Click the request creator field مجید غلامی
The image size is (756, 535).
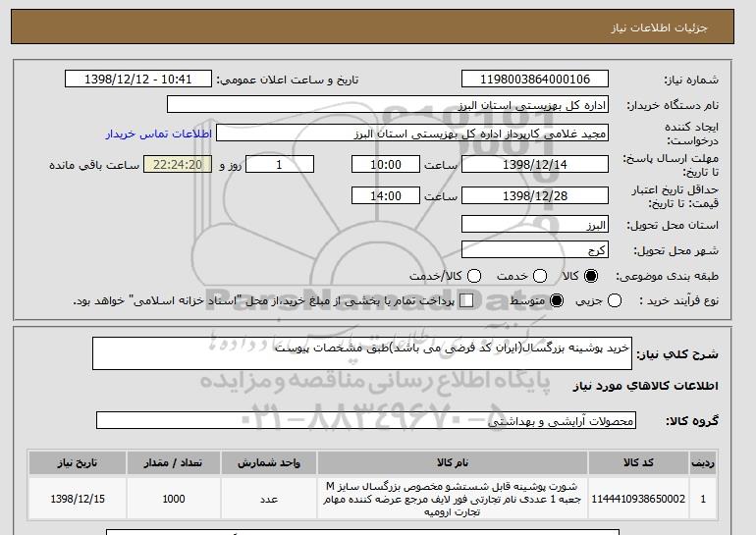pyautogui.click(x=412, y=134)
